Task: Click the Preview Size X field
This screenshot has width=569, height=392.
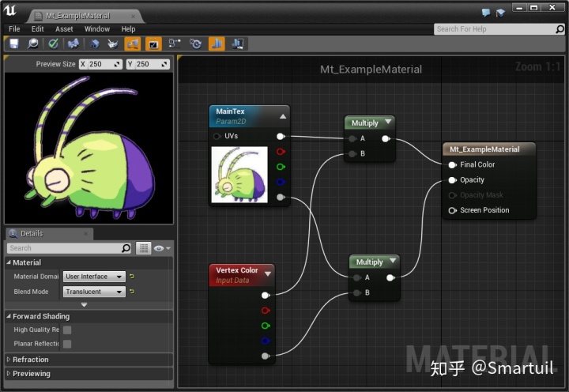Action: (100, 64)
